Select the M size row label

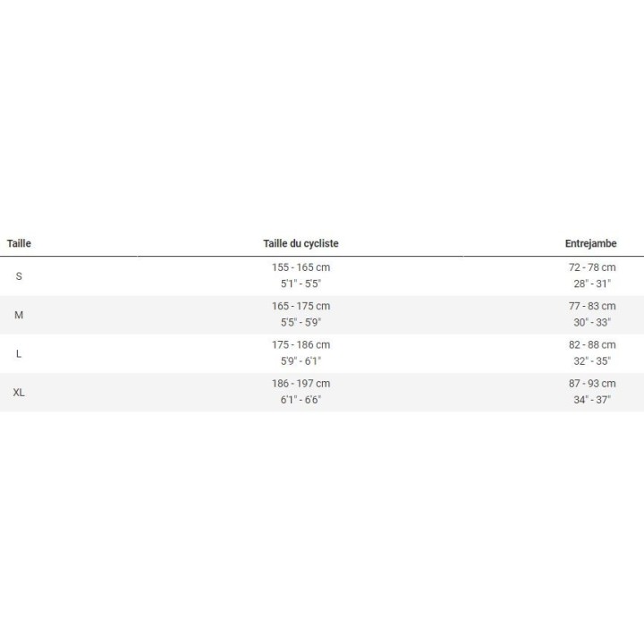click(19, 315)
